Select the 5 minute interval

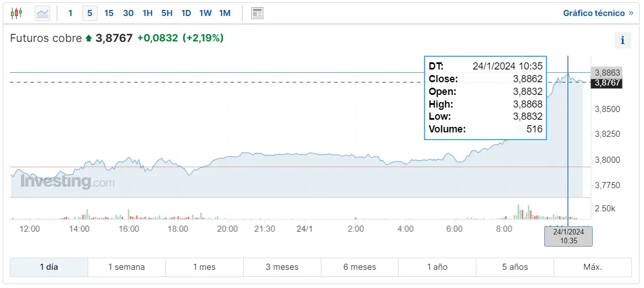pos(89,13)
